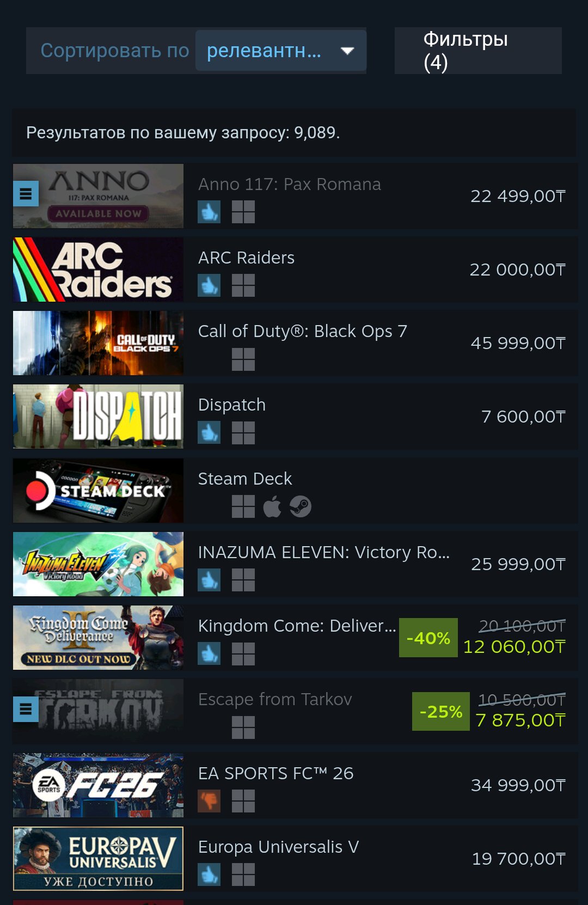Screen dimensions: 588x905
Task: Open the sort-by relevance dropdown
Action: [281, 51]
